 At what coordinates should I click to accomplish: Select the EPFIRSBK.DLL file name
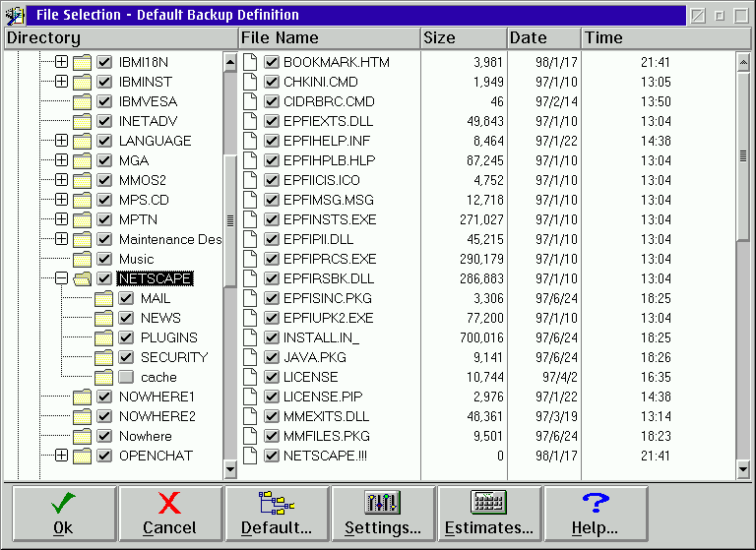click(329, 278)
